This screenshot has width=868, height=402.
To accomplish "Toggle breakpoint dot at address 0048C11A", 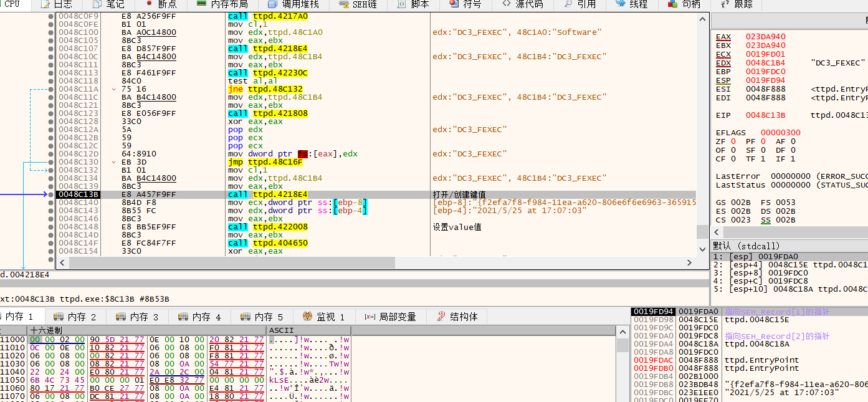I will click(51, 89).
